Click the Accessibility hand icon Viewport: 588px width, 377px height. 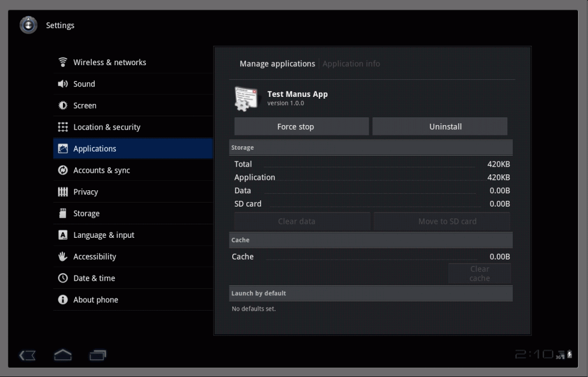click(x=63, y=257)
